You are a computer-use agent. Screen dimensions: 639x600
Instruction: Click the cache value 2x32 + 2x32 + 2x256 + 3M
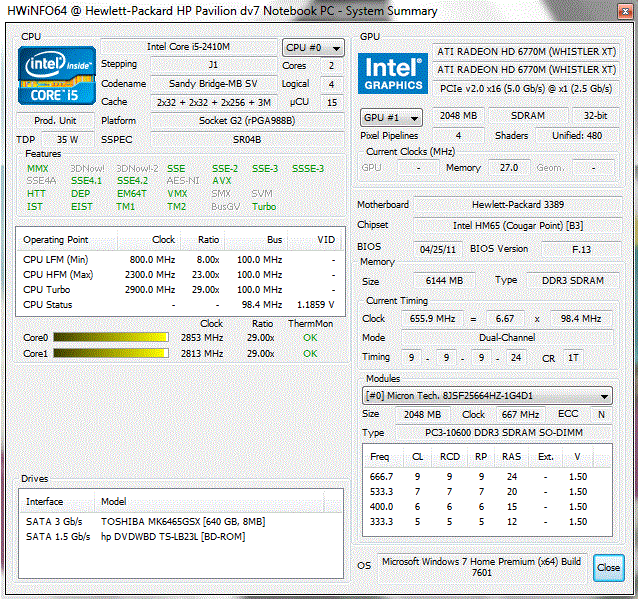click(x=213, y=102)
